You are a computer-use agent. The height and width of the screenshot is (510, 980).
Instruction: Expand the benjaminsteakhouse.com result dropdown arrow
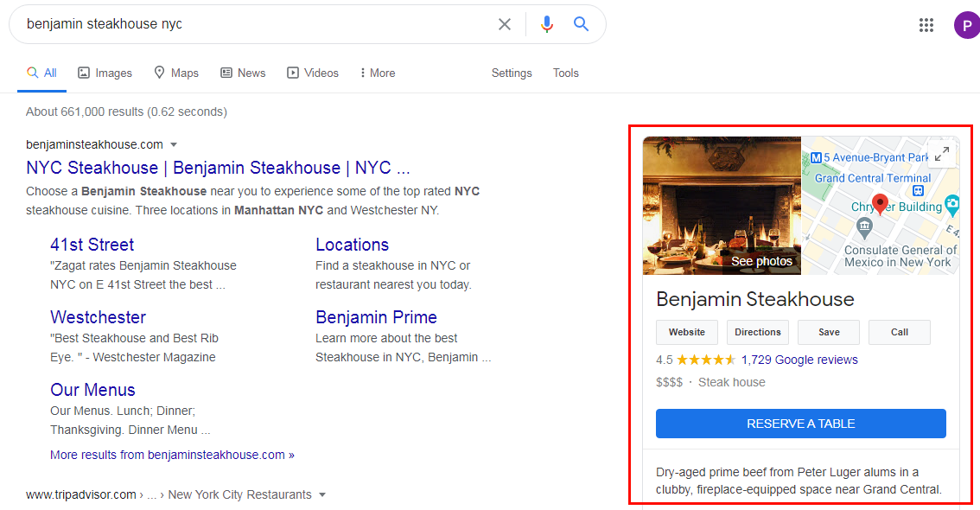pyautogui.click(x=174, y=145)
